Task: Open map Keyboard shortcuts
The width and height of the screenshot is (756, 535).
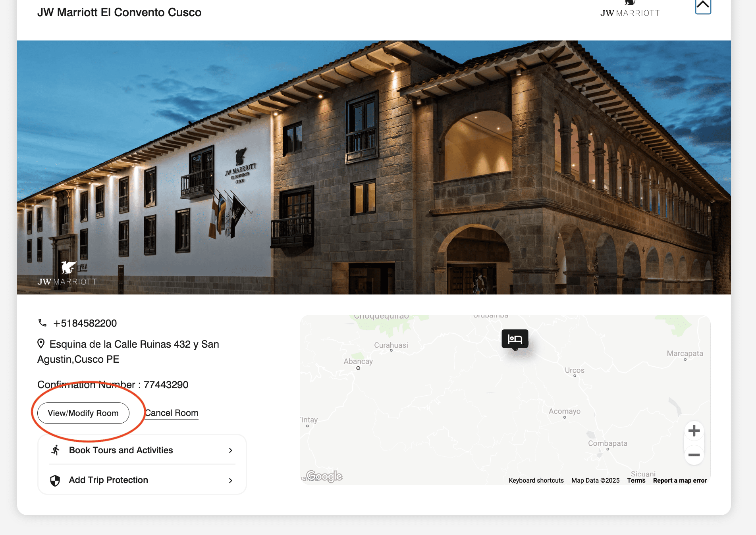Action: (x=536, y=480)
